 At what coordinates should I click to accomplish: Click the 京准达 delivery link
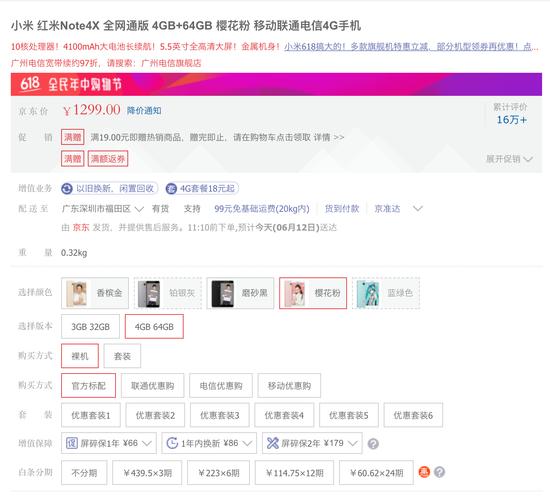(x=387, y=209)
